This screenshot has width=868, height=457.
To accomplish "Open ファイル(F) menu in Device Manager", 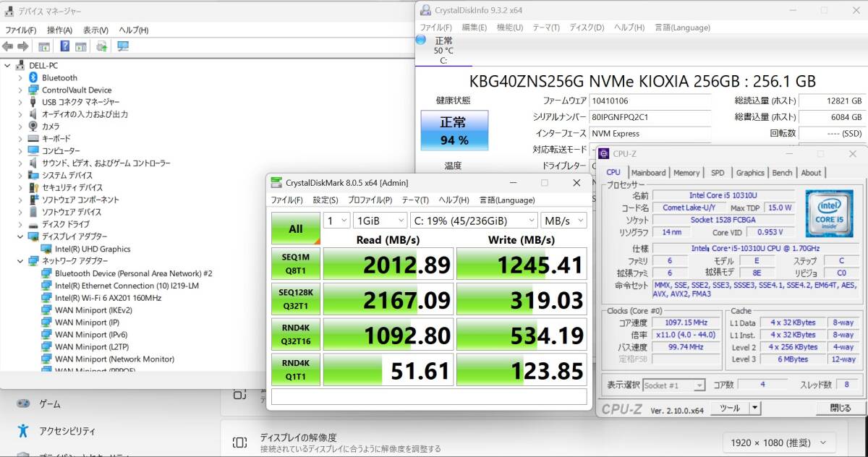I will [x=20, y=30].
